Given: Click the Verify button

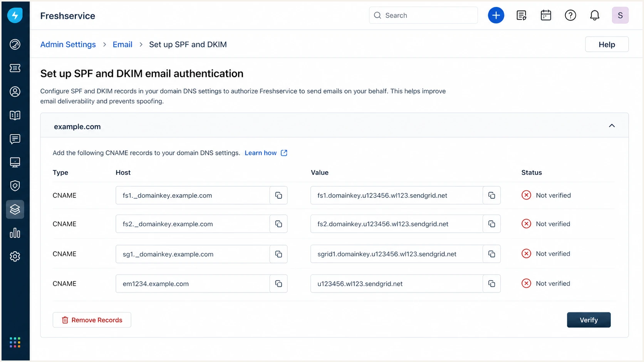Looking at the screenshot, I should [589, 320].
